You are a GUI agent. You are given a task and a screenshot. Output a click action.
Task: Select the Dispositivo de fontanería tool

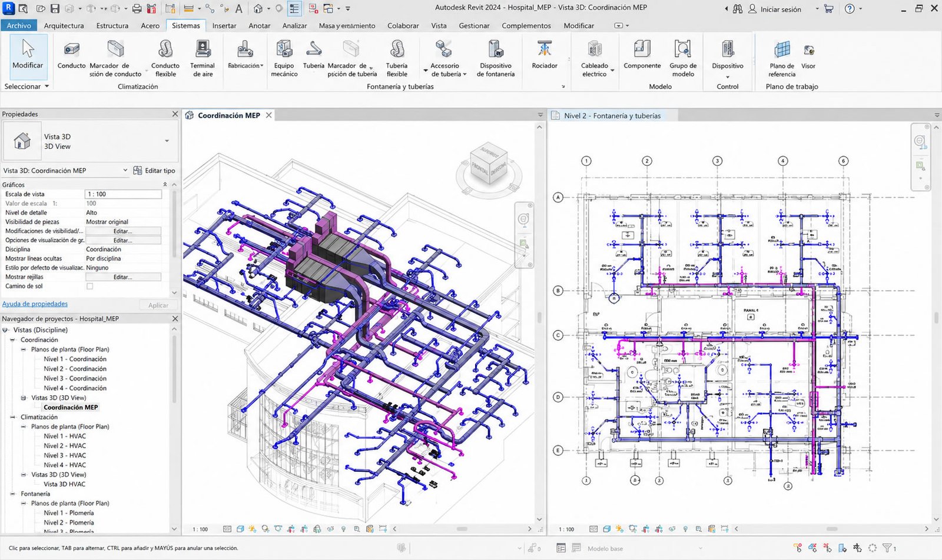pos(496,58)
